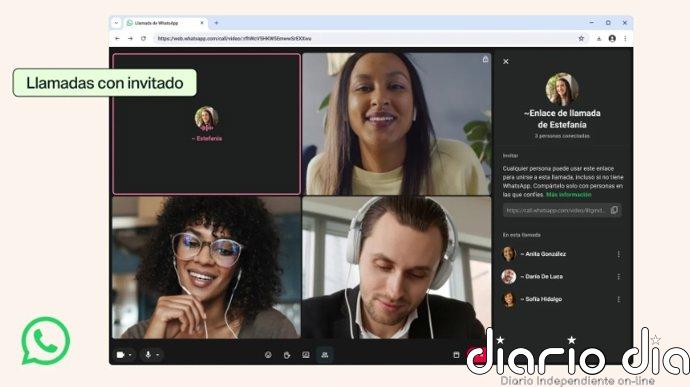Switch to 'Llamada de WhatsApp' tab
Viewport: 690px width, 387px height.
point(165,23)
